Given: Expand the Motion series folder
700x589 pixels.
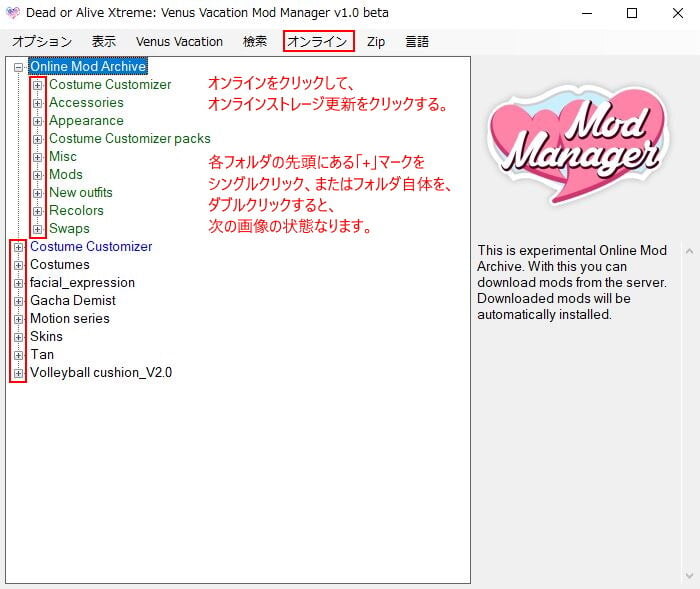Looking at the screenshot, I should [18, 319].
